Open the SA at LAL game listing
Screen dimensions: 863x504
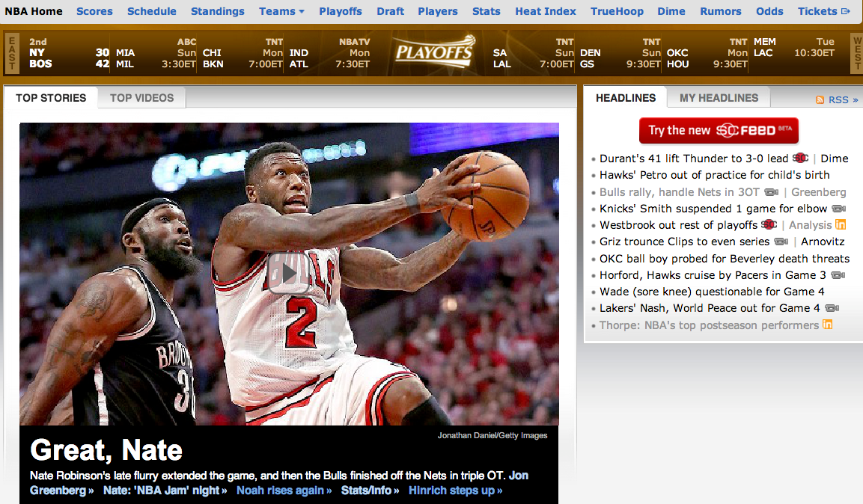pyautogui.click(x=534, y=53)
